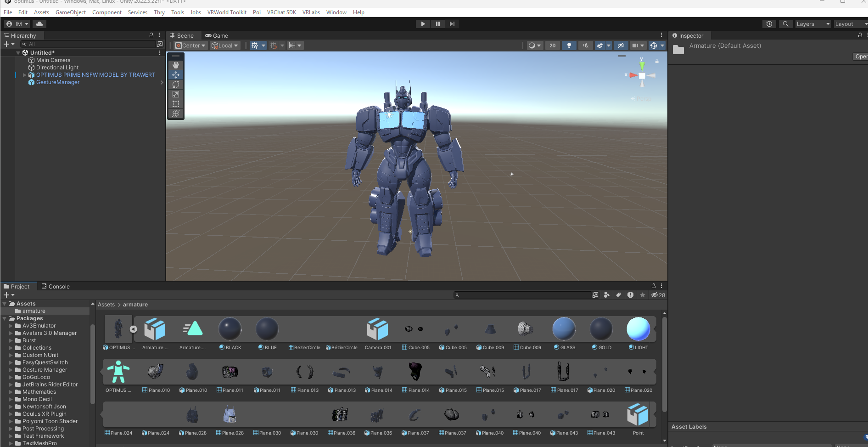Open GestureManager prefab arrow in Hierarchy
868x447 pixels.
point(162,82)
